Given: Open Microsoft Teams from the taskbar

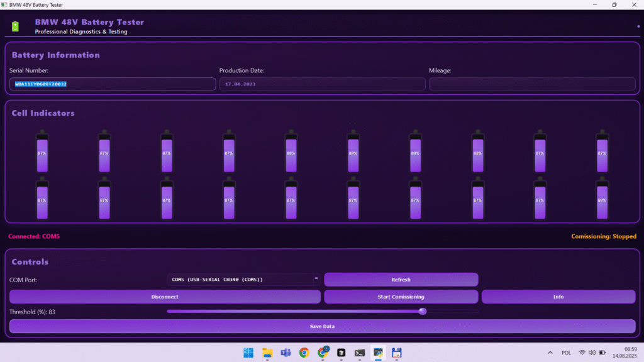Looking at the screenshot, I should point(285,353).
